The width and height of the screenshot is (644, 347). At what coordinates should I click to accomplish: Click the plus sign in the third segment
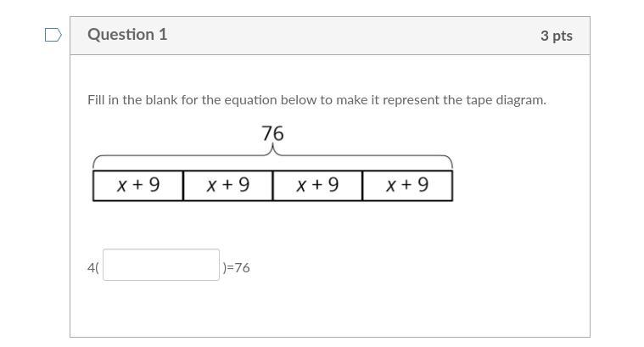click(x=316, y=185)
